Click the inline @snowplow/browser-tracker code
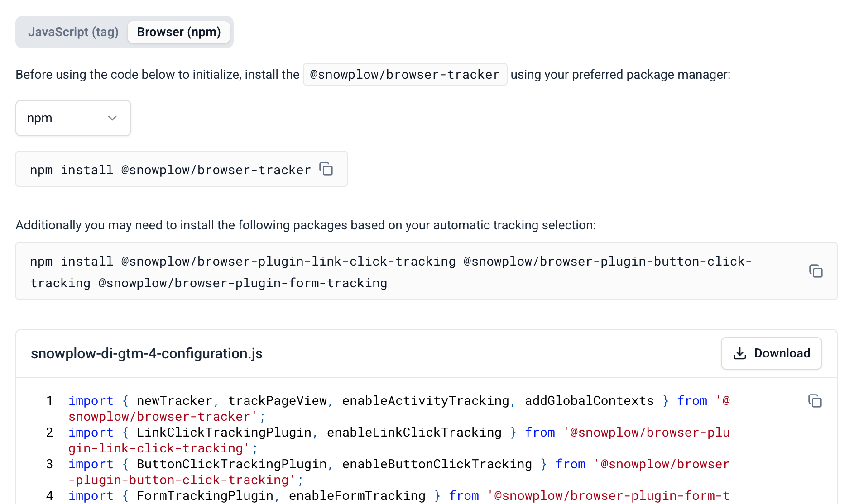This screenshot has width=854, height=504. (x=405, y=74)
